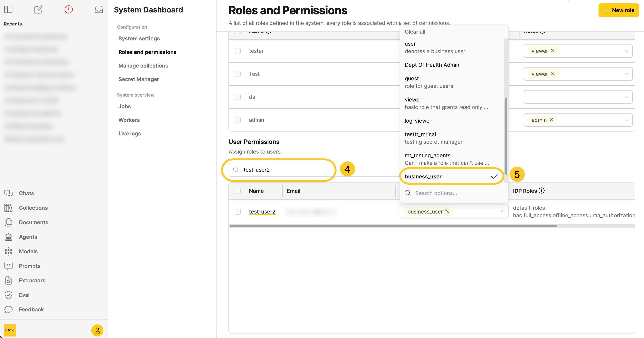Expand the Roles dropdown on the ds row
Viewport: 644px width, 338px height.
(x=627, y=97)
